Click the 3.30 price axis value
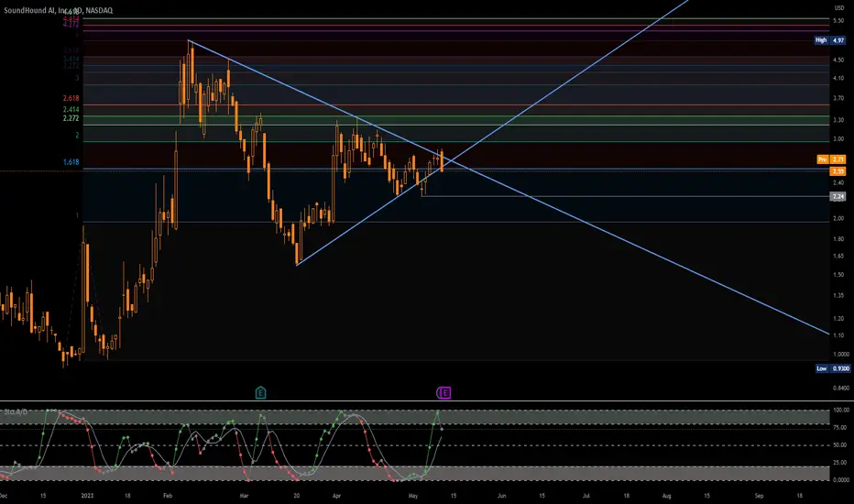Image resolution: width=854 pixels, height=504 pixels. tap(838, 120)
